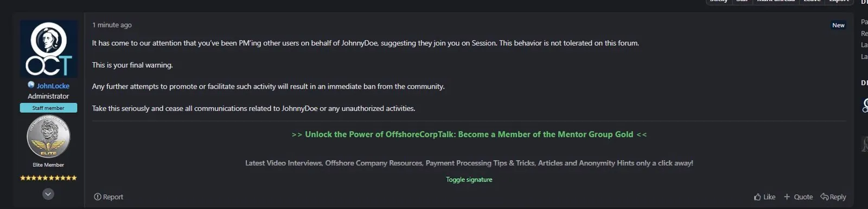Select Leave conversation at the top
Image resolution: width=868 pixels, height=209 pixels.
point(812,1)
